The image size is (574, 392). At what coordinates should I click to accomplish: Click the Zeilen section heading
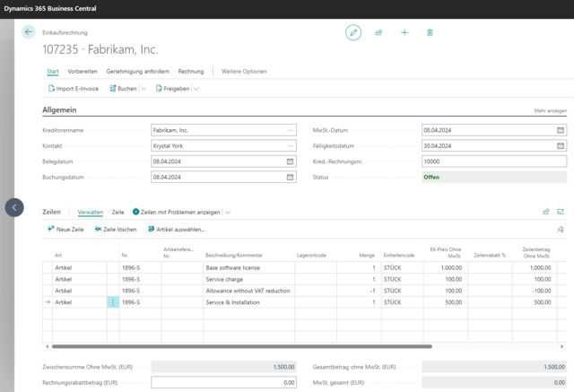pos(52,212)
